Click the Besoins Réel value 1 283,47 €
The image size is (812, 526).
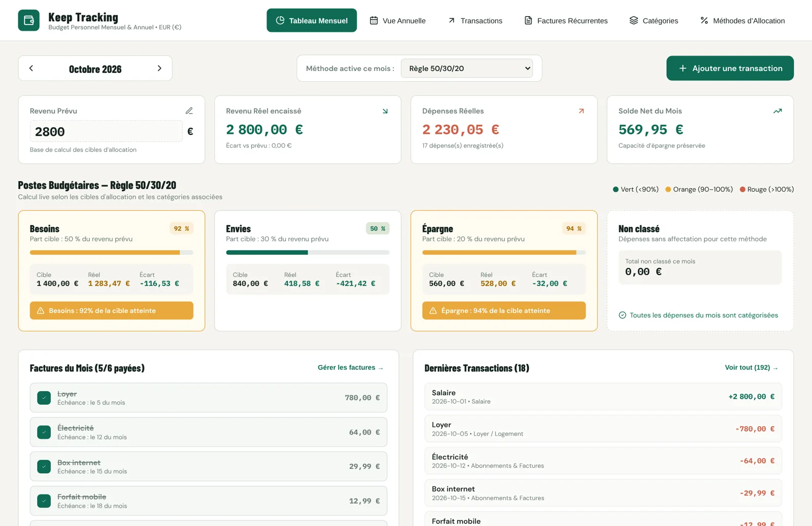coord(109,284)
